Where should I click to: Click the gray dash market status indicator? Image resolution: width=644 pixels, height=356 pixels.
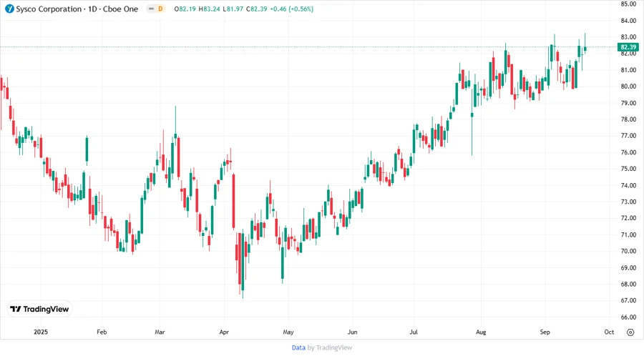pyautogui.click(x=151, y=9)
